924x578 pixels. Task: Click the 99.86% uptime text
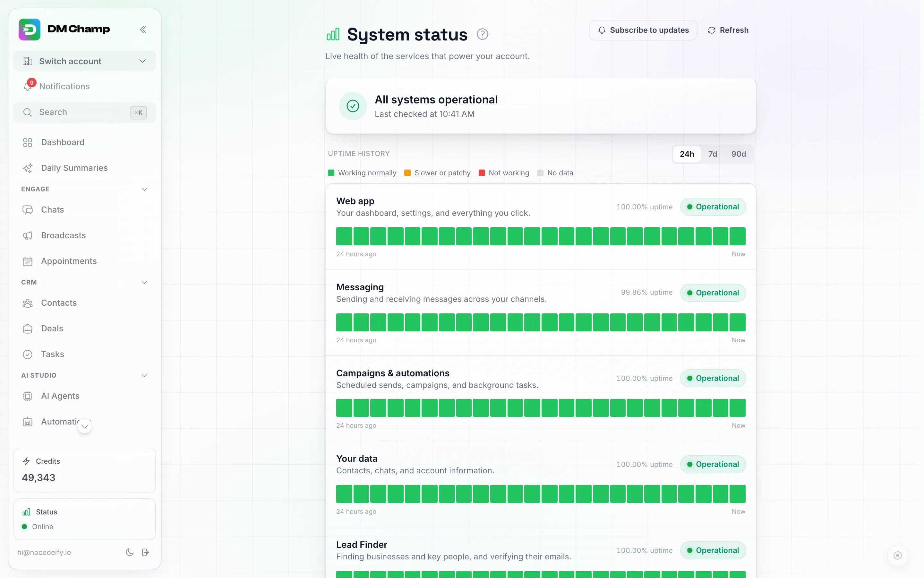647,293
